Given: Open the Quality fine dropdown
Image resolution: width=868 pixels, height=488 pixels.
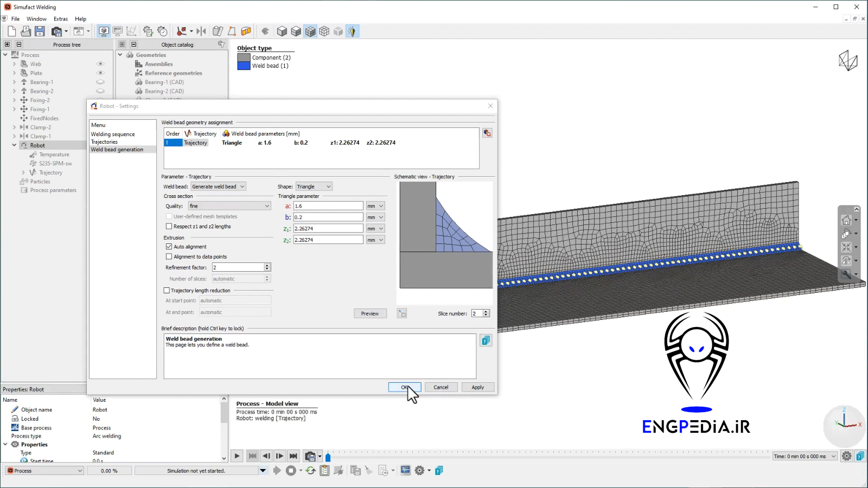Looking at the screenshot, I should click(x=229, y=206).
